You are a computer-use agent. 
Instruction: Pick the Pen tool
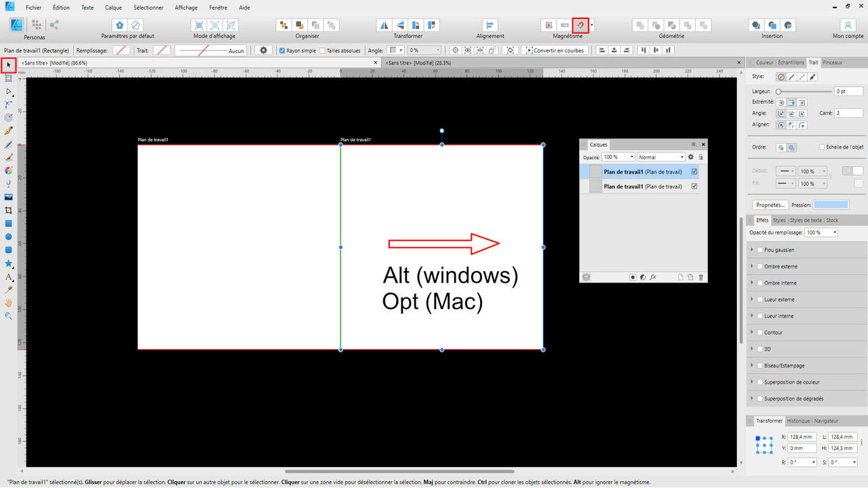coord(9,131)
